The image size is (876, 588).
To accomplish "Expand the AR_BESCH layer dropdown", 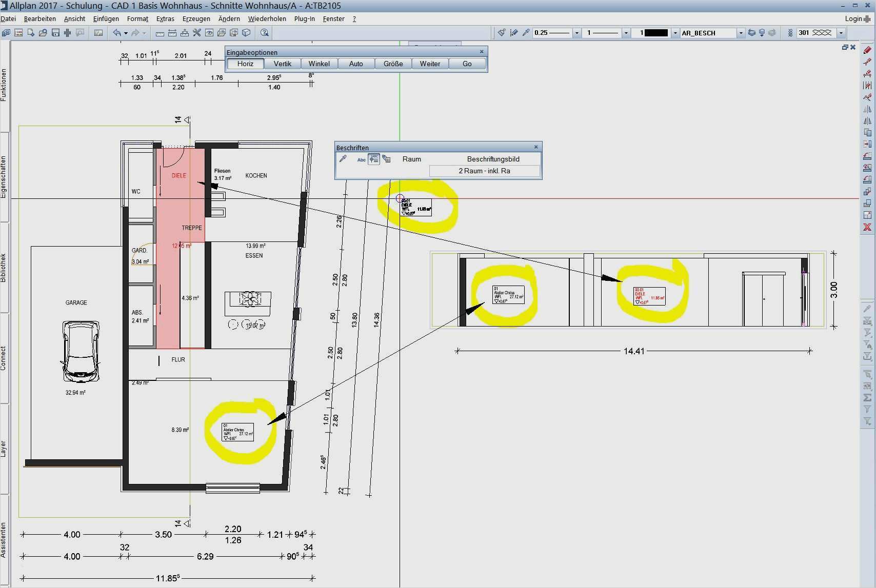I will 740,33.
